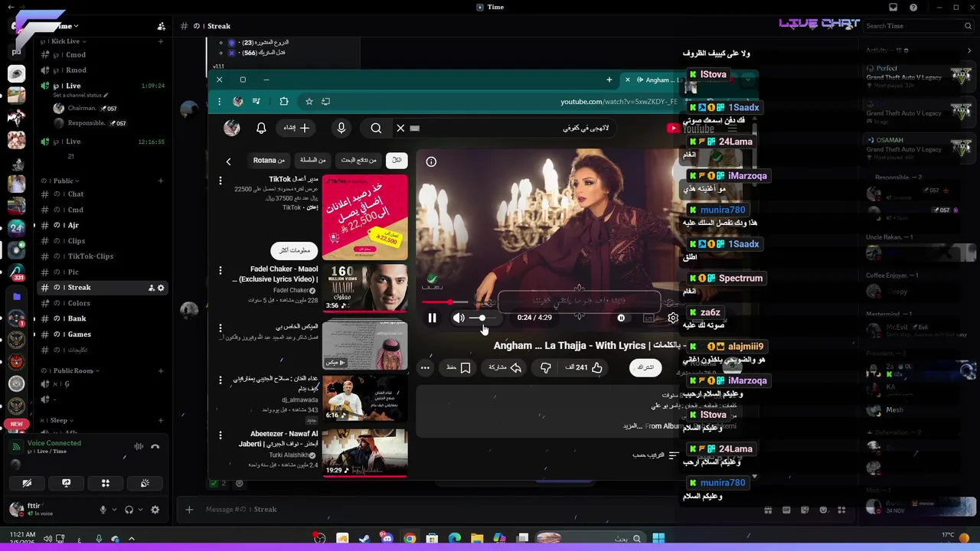Open YouTube account avatar menu

(x=231, y=128)
